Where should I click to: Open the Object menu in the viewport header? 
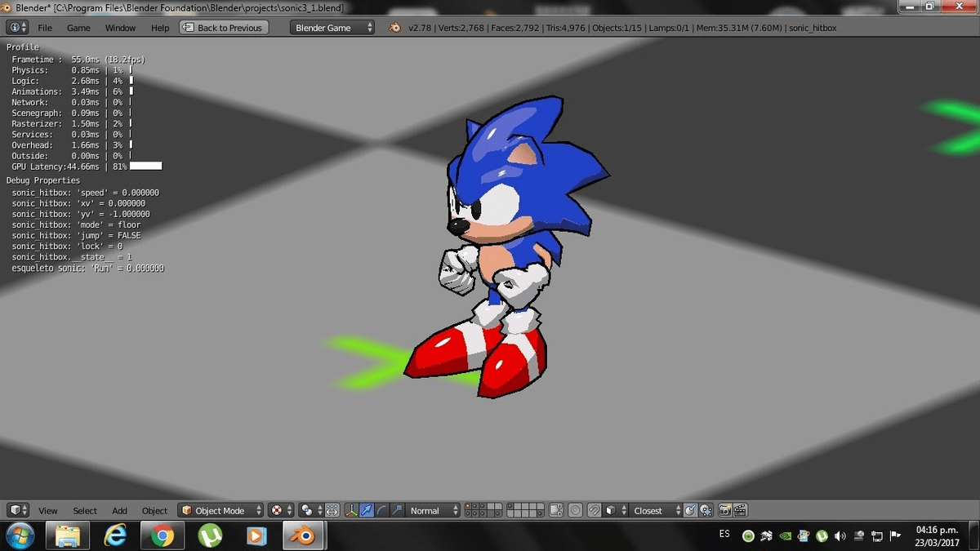tap(154, 510)
